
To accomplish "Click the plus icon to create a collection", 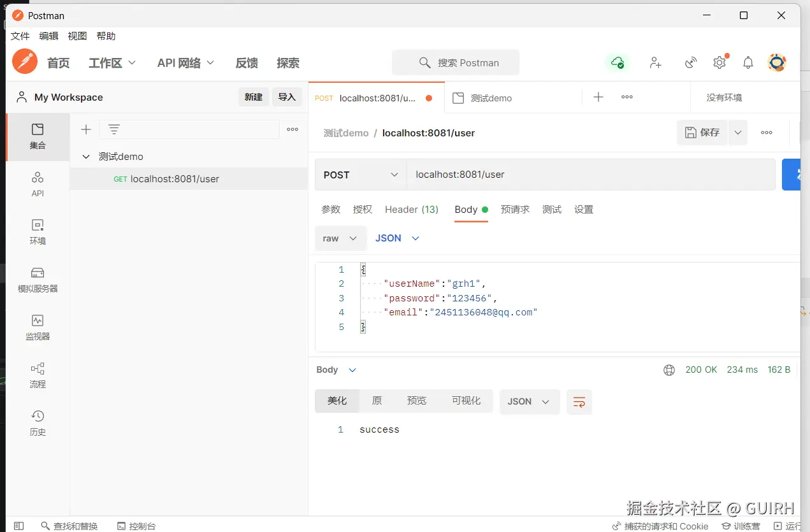I will 86,129.
